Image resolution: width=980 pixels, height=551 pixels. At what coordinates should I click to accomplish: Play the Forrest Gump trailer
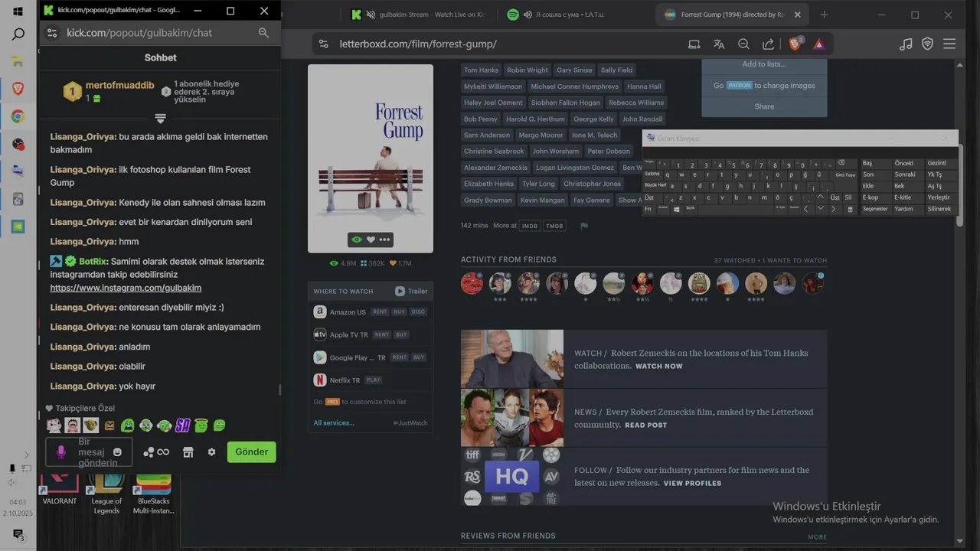pos(412,291)
